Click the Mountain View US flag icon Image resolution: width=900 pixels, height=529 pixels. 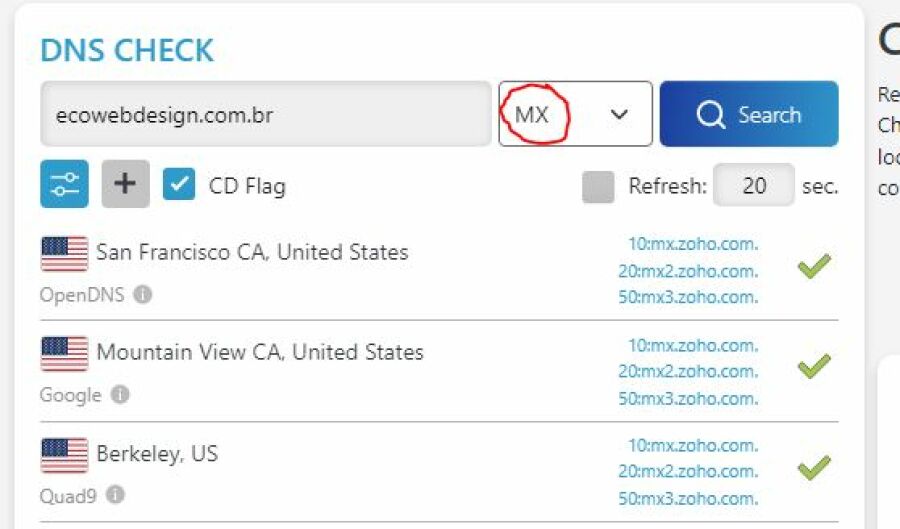64,354
